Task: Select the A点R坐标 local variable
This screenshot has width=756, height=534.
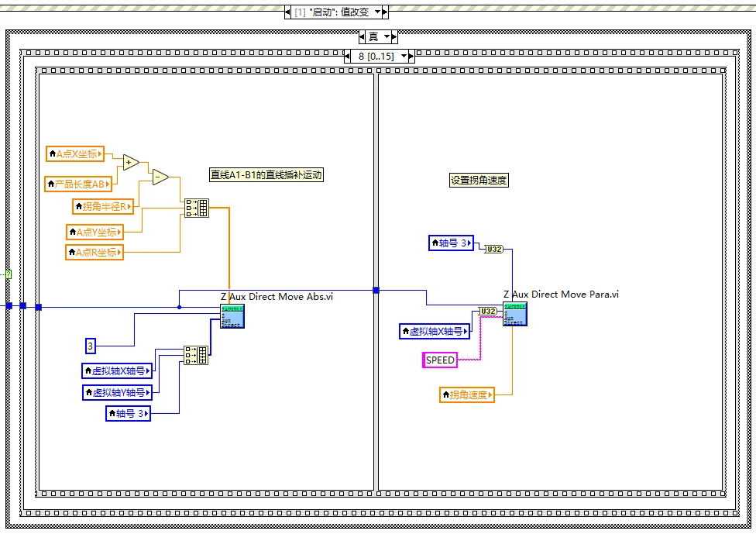Action: [94, 253]
